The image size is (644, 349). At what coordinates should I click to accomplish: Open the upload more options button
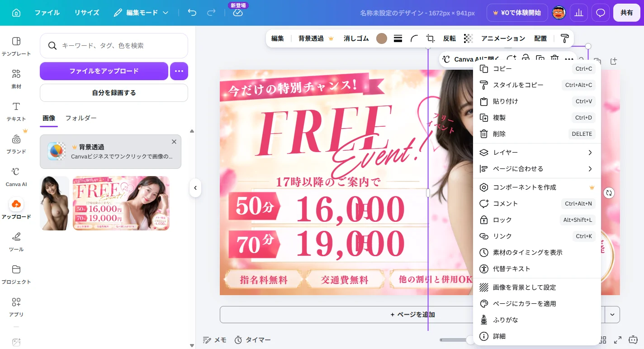tap(179, 71)
